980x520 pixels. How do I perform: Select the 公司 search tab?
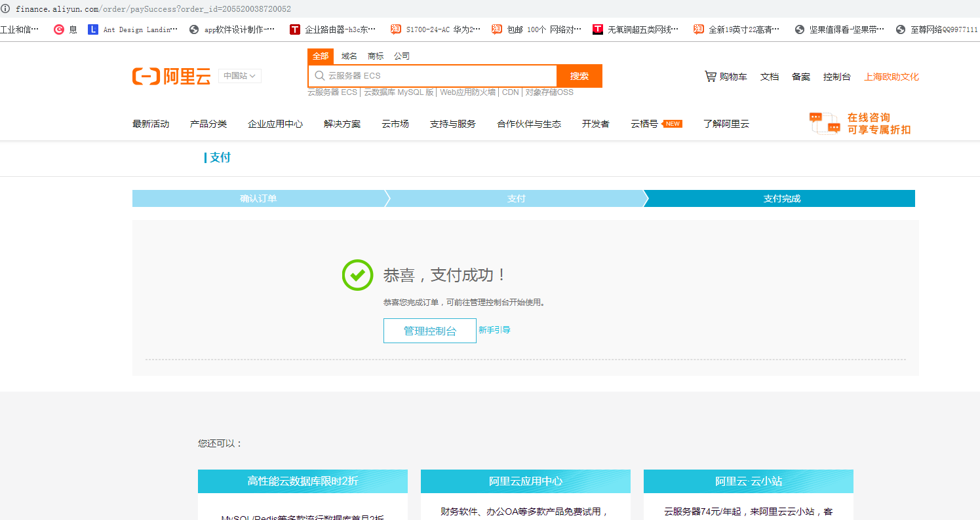click(x=402, y=56)
